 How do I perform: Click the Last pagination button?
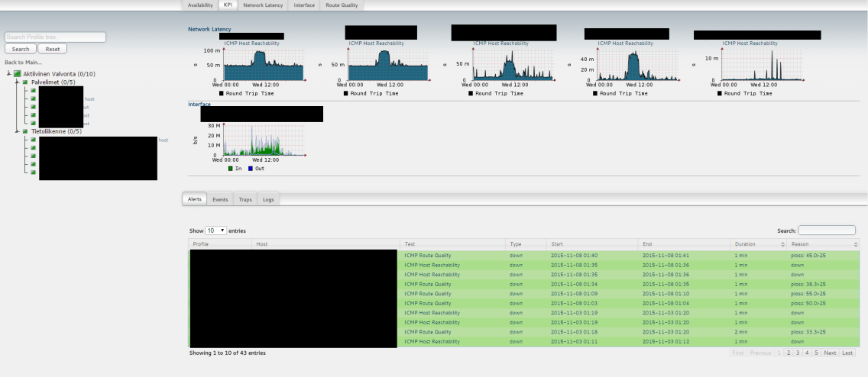coord(847,353)
